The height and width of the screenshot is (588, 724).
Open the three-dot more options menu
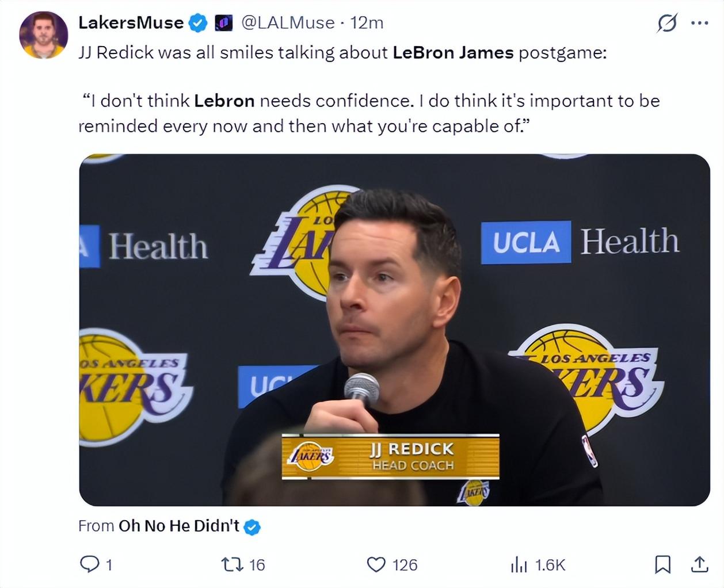(x=699, y=24)
